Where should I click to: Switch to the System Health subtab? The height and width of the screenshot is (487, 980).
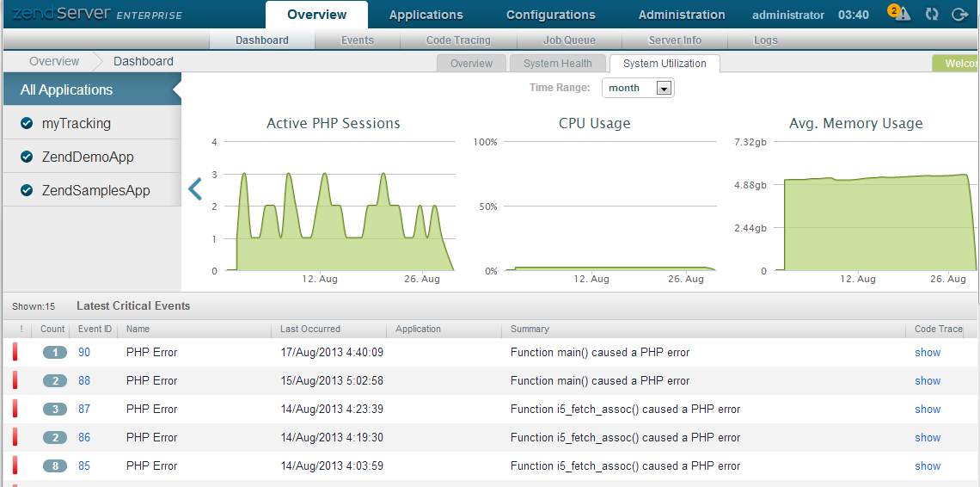pos(558,63)
